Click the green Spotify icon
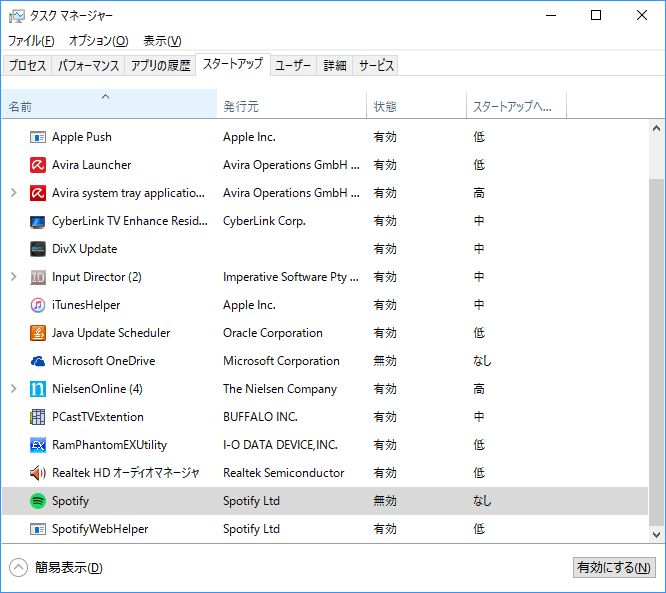The height and width of the screenshot is (593, 666). [x=38, y=501]
